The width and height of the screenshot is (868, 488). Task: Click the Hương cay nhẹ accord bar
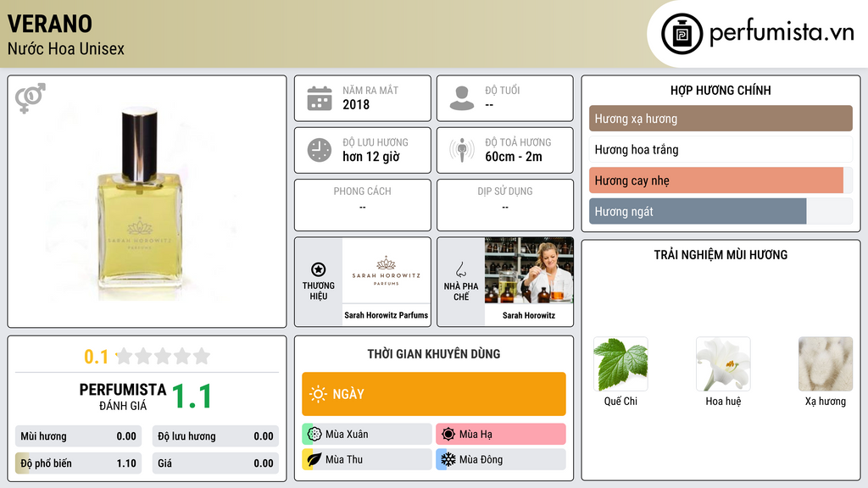click(721, 180)
